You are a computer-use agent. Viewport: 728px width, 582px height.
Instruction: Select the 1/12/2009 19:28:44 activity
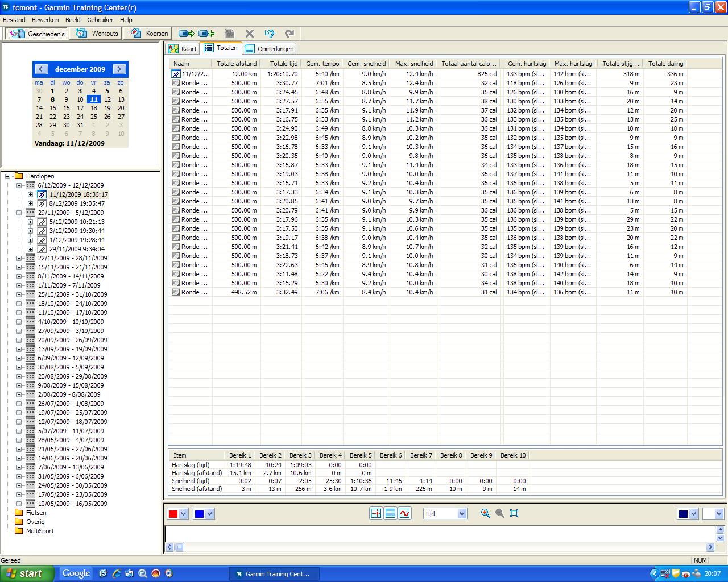coord(77,240)
